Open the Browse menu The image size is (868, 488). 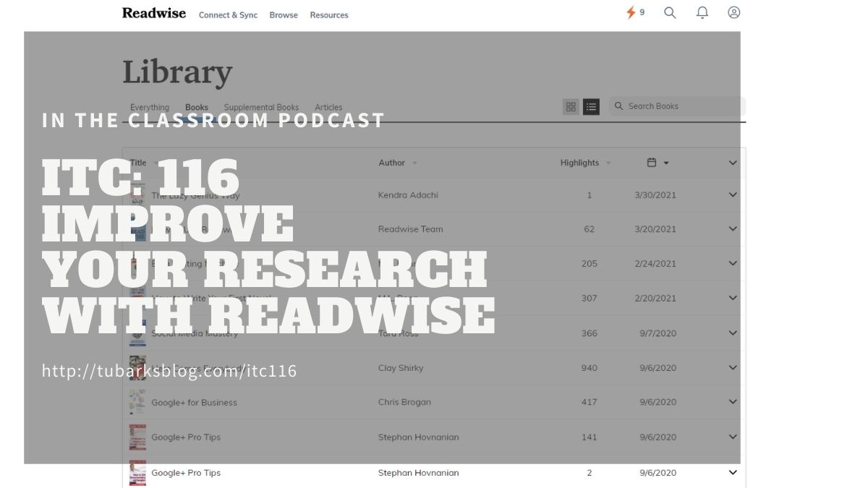[x=284, y=15]
